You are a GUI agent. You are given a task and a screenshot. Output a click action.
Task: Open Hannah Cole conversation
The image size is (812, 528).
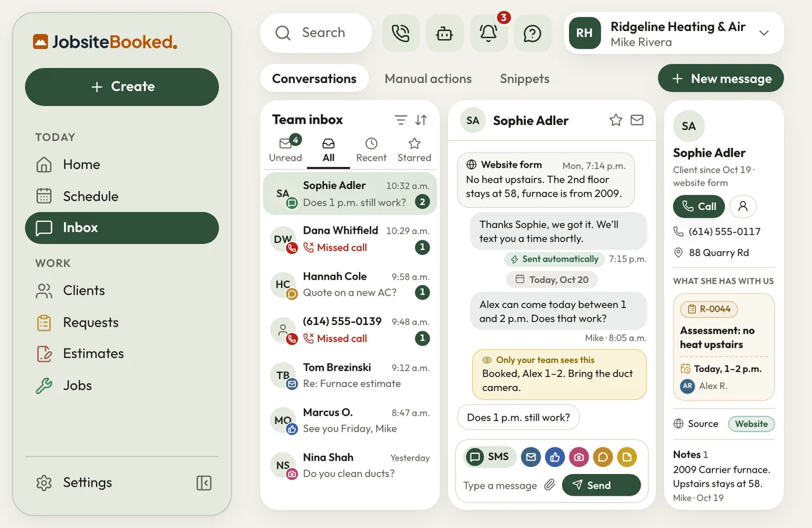pyautogui.click(x=350, y=284)
